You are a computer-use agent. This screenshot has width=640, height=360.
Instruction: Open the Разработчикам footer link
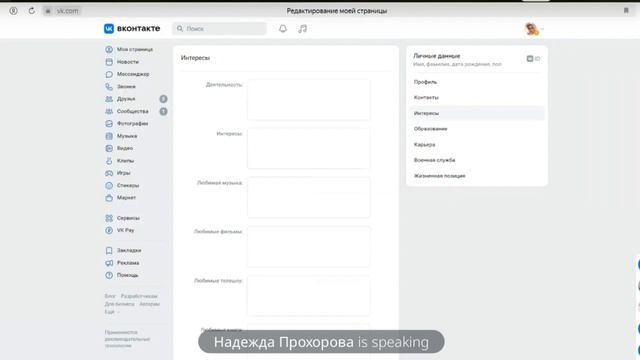[x=139, y=296]
